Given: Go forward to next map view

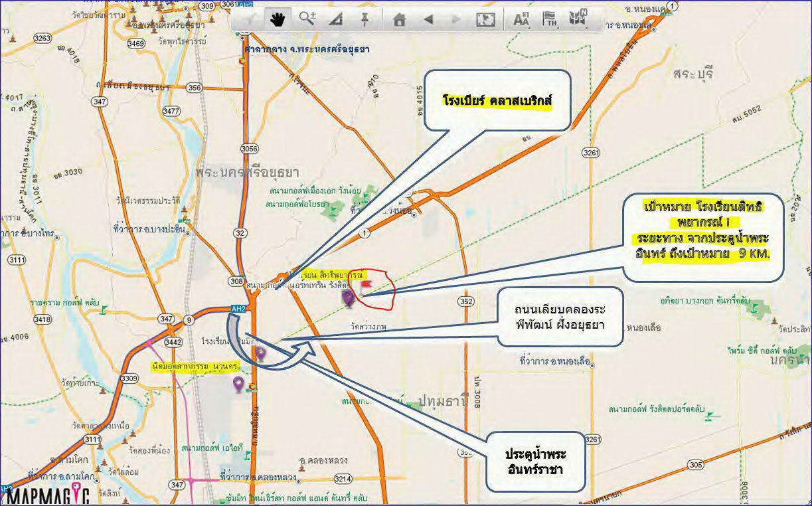Looking at the screenshot, I should 456,19.
